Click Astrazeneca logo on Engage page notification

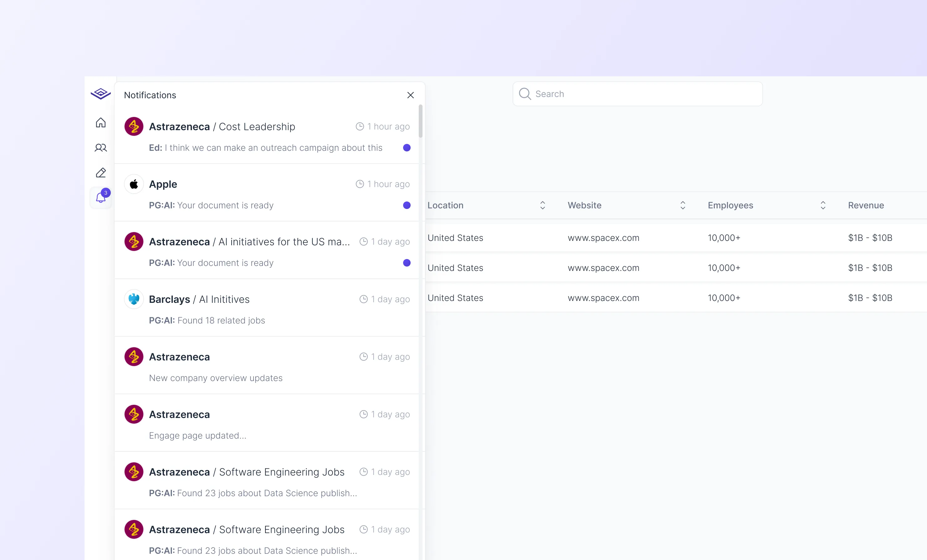coord(134,414)
